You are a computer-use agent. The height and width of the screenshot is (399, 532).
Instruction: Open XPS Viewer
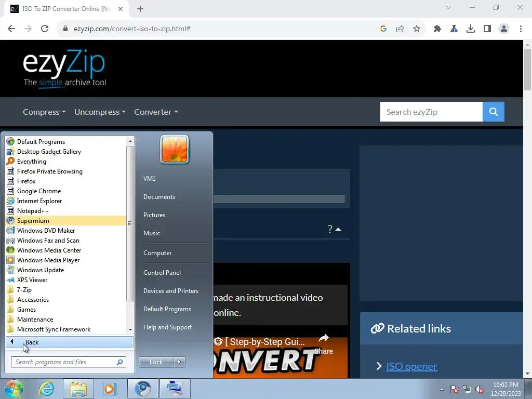coord(66,280)
